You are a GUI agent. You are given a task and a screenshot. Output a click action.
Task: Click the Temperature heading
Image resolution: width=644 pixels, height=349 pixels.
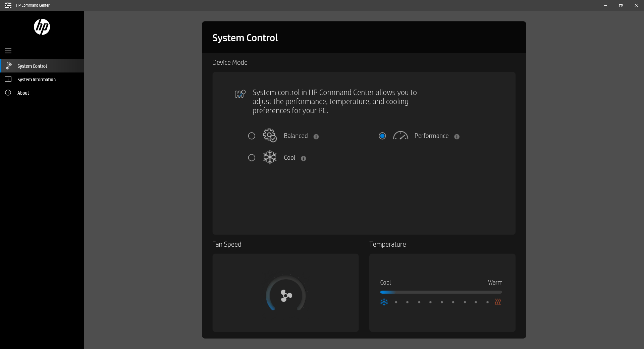click(x=387, y=244)
